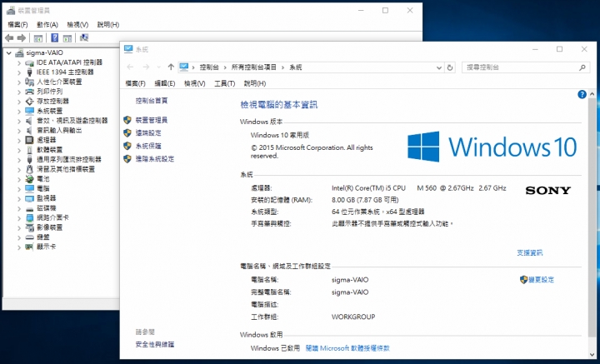
Task: Click the 控制台 breadcrumb segment
Action: point(209,67)
